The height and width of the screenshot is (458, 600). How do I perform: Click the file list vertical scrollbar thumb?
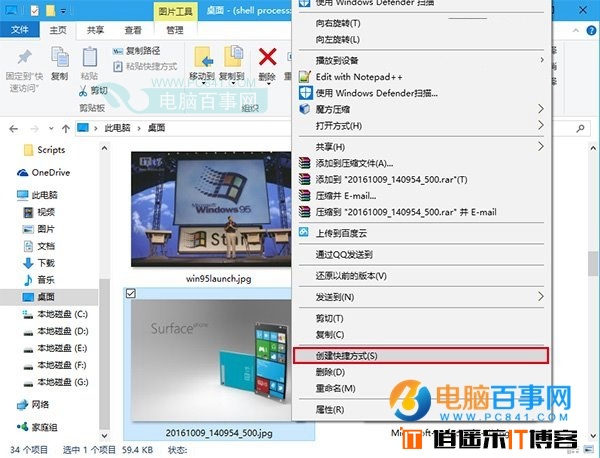pos(593,264)
